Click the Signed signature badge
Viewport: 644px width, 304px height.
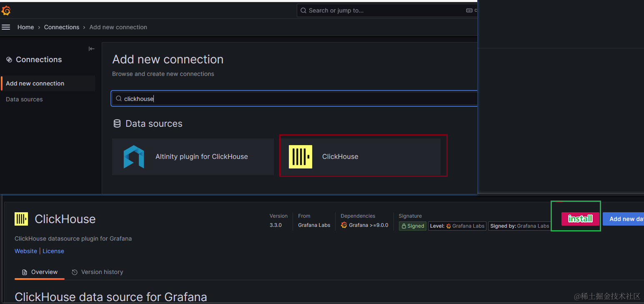(412, 226)
